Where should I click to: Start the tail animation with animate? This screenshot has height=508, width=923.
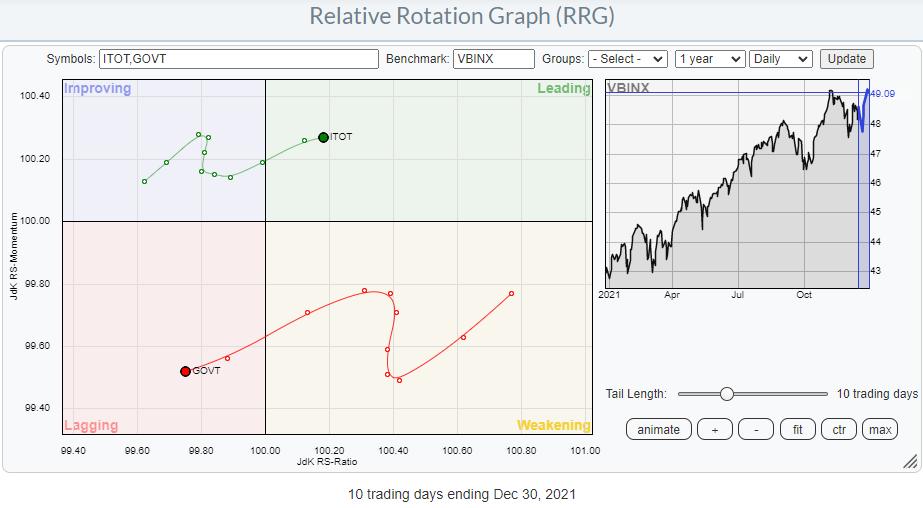(x=658, y=429)
